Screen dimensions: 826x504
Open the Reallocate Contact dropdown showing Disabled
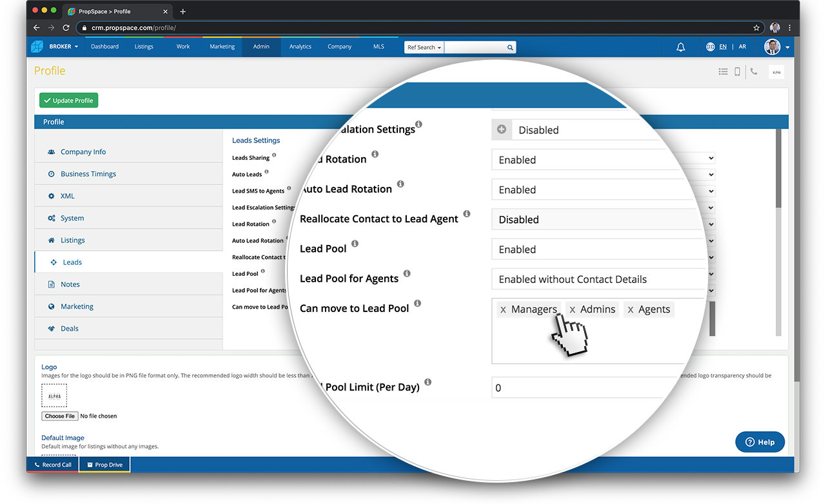tap(597, 219)
